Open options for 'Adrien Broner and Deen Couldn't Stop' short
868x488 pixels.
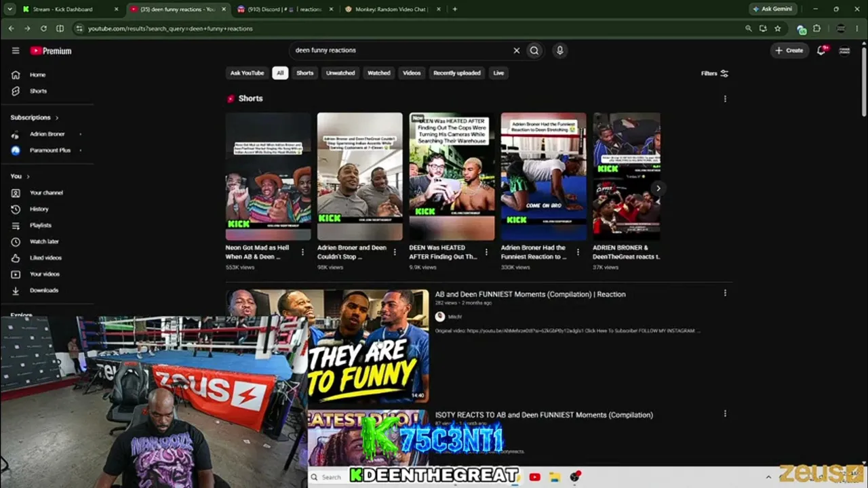pyautogui.click(x=395, y=252)
